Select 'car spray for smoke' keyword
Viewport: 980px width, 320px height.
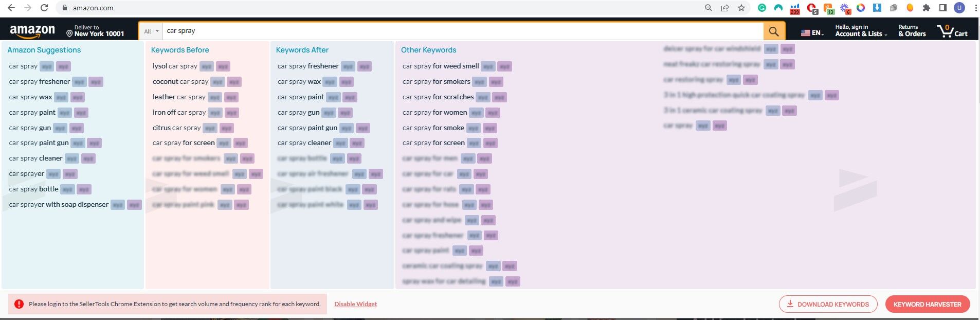click(x=433, y=128)
